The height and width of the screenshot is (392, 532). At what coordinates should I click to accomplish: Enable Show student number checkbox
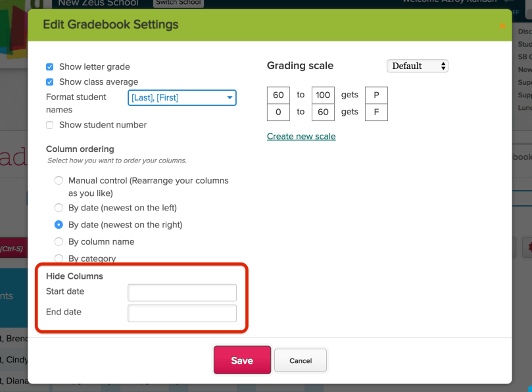point(49,125)
